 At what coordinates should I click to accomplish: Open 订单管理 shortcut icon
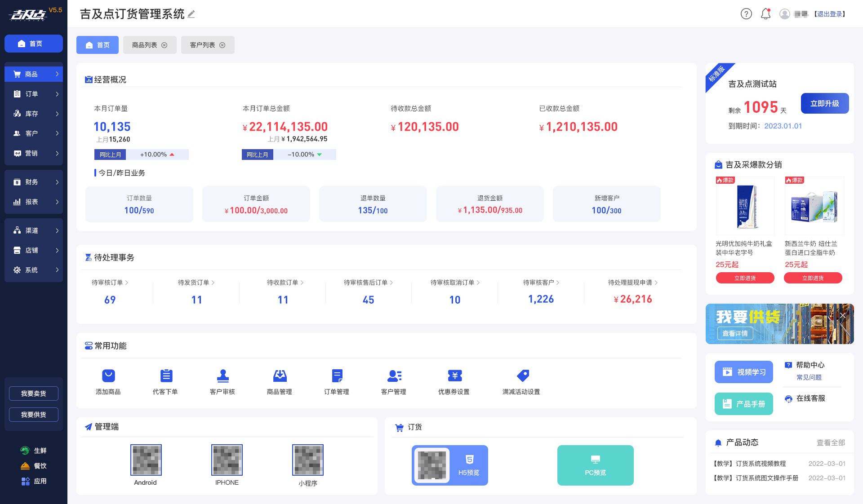point(337,375)
